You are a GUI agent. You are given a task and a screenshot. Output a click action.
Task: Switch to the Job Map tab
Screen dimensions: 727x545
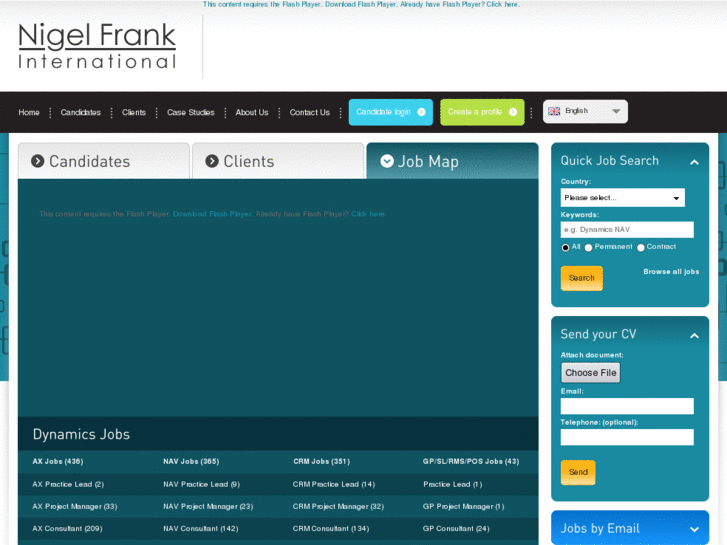(453, 161)
